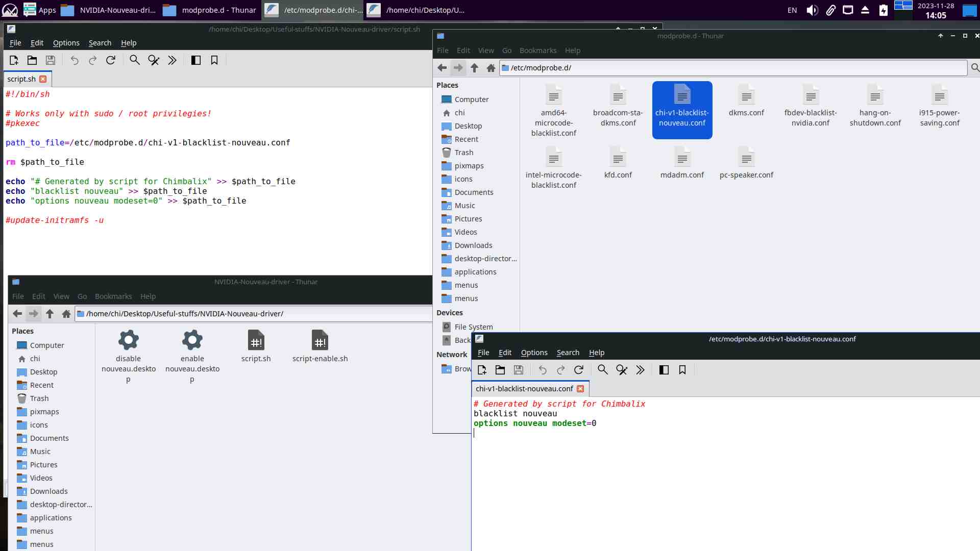Viewport: 980px width, 551px height.
Task: Click home icon in the NVIDIA-Nouveau-driver Thunar window
Action: (66, 314)
